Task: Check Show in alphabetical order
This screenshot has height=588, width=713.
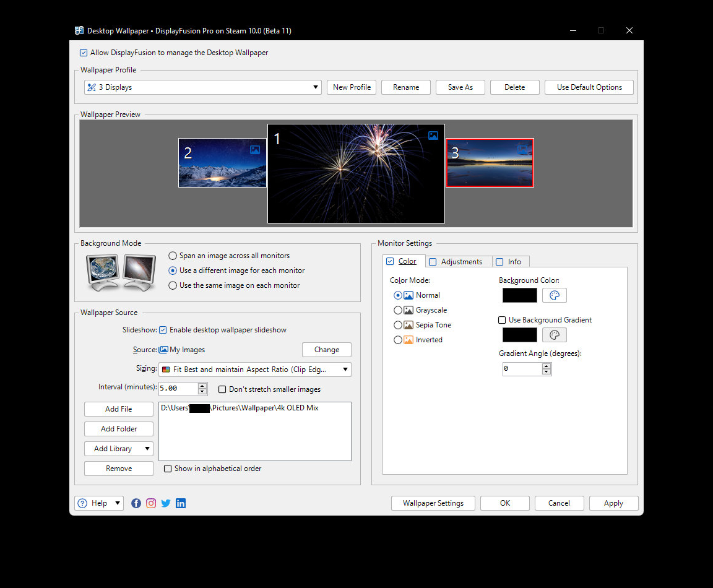Action: coord(168,469)
